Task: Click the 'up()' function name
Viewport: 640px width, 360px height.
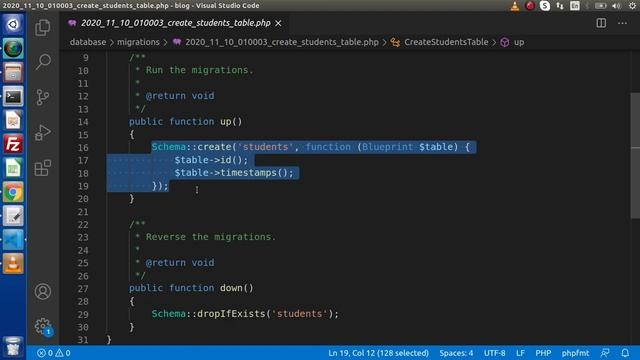Action: 231,122
